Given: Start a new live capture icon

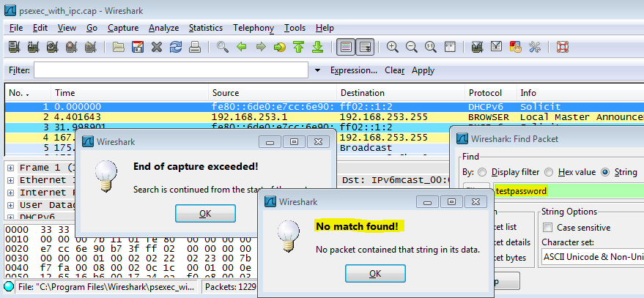Looking at the screenshot, I should [x=52, y=47].
